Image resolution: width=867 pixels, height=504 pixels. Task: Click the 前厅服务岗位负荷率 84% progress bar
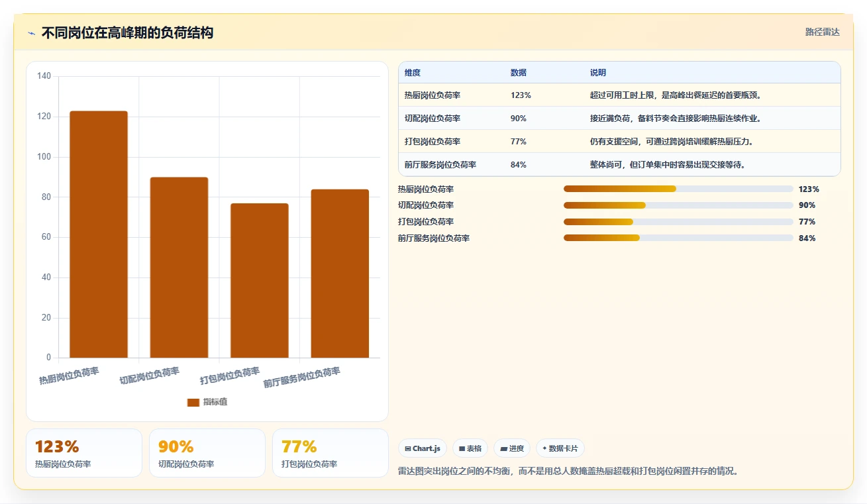[x=678, y=238]
